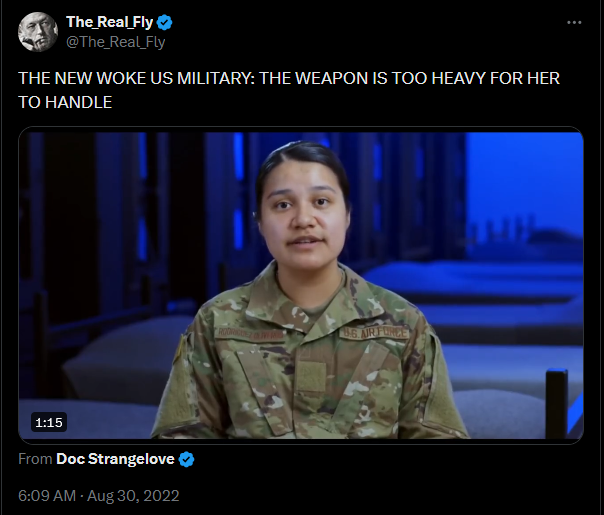Click the Aug 30, 2022 date
The image size is (604, 515).
point(133,495)
